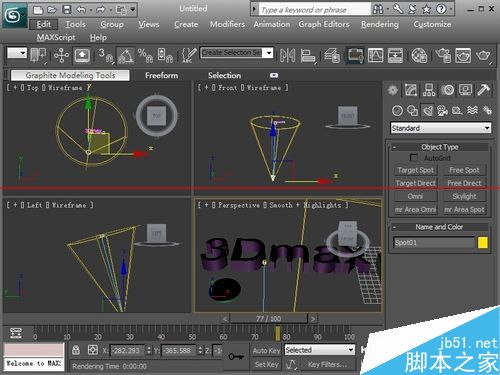
Task: Open the Modifiers menu
Action: coord(227,24)
